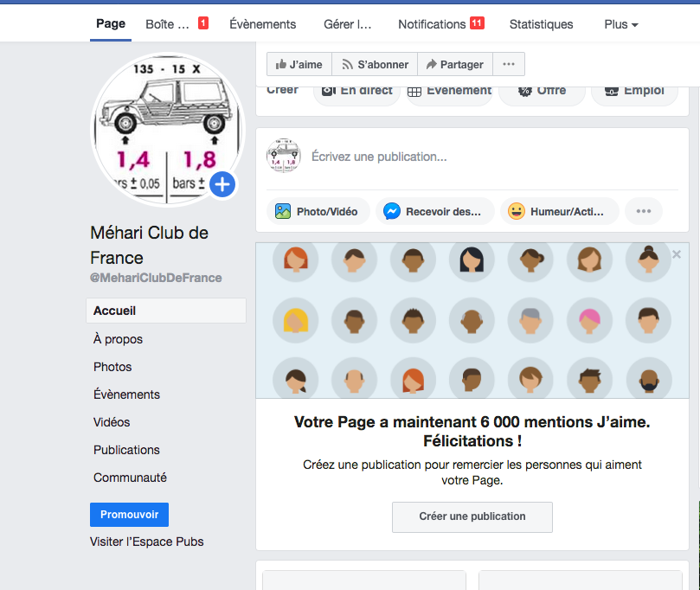700x590 pixels.
Task: Open the three-dots menu beside Partager
Action: [x=509, y=64]
